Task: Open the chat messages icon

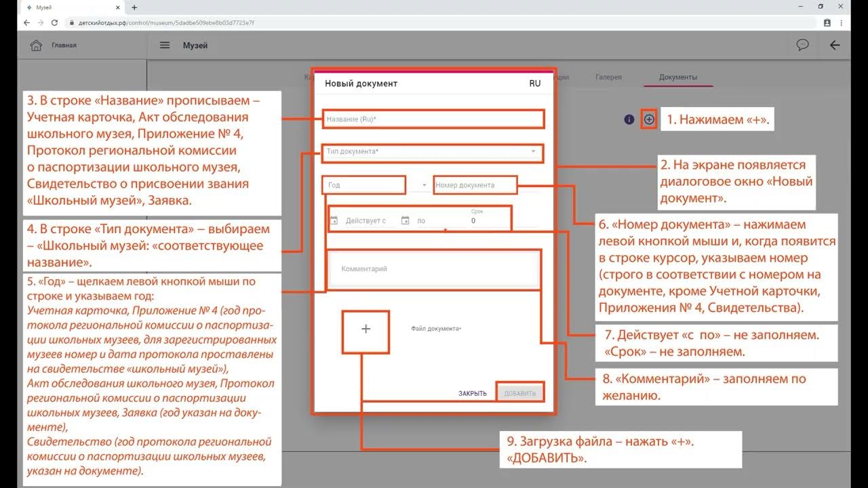Action: point(802,45)
